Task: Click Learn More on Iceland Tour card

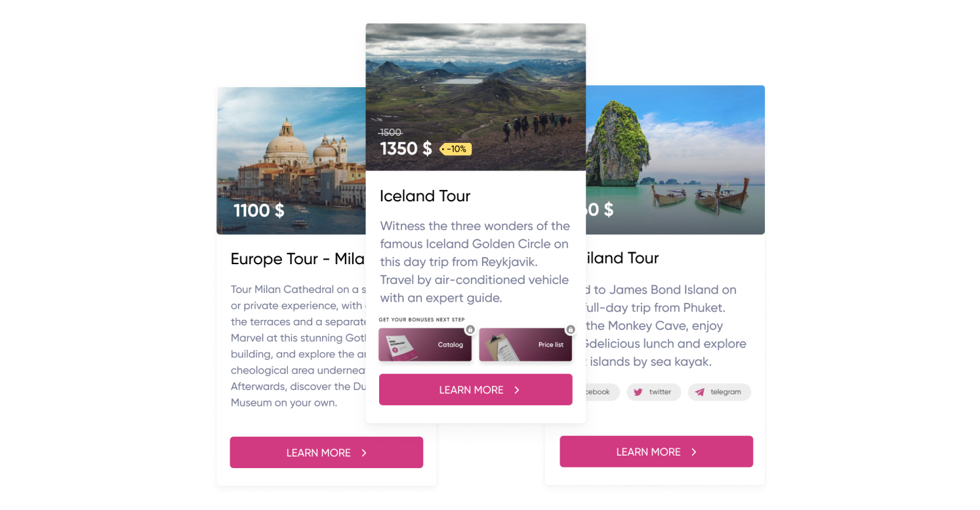Action: coord(476,389)
